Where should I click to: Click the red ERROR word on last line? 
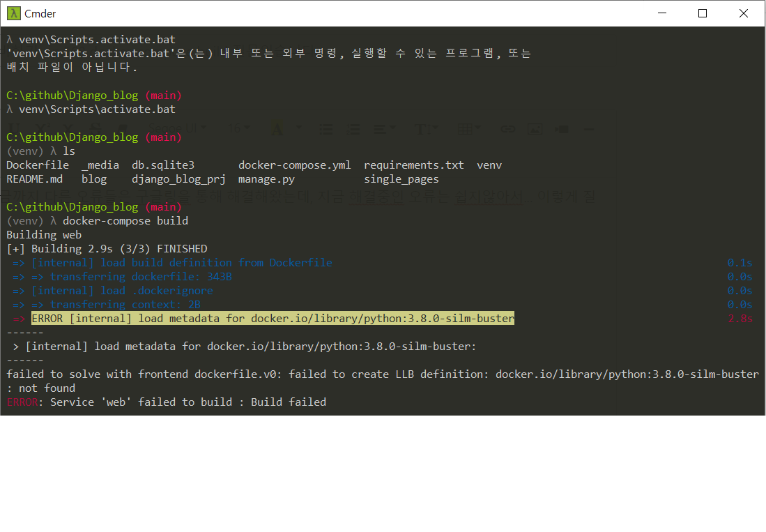click(22, 402)
